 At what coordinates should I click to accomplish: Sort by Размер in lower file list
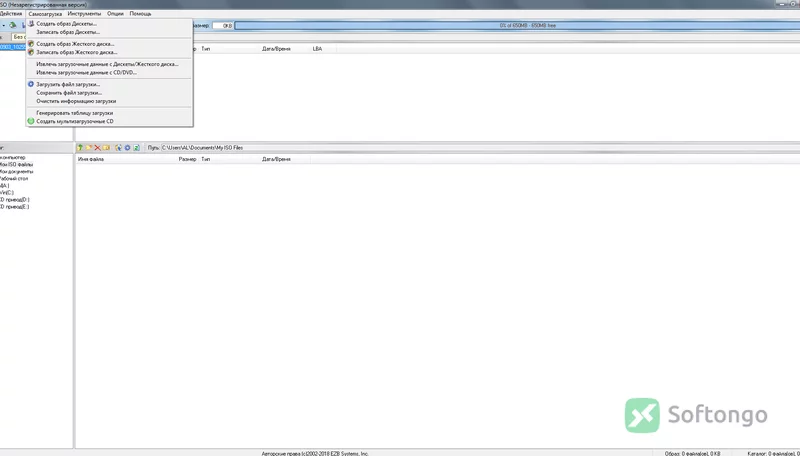(187, 159)
